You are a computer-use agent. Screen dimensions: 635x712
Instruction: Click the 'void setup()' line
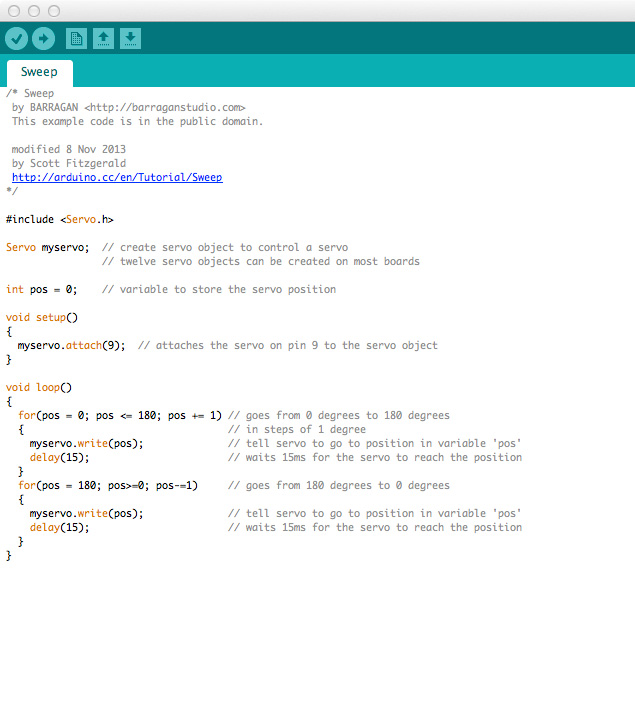click(42, 317)
